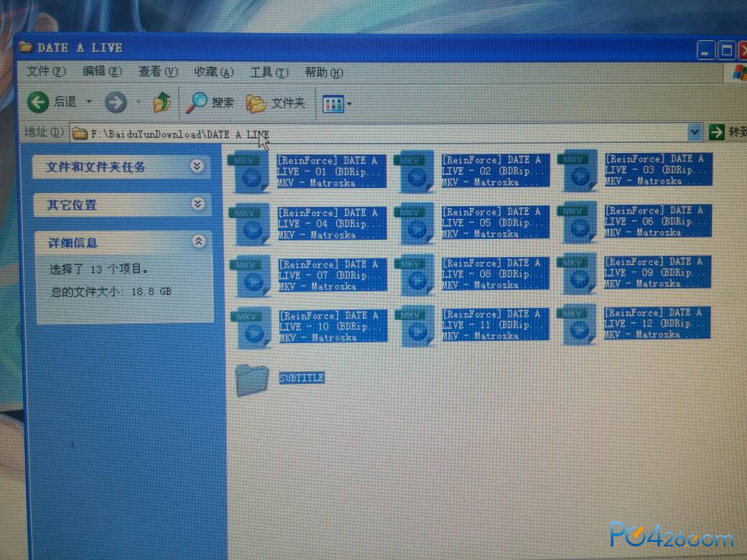Toggle the Folders (文件夹) pane
Image resolution: width=747 pixels, height=560 pixels.
coord(276,103)
